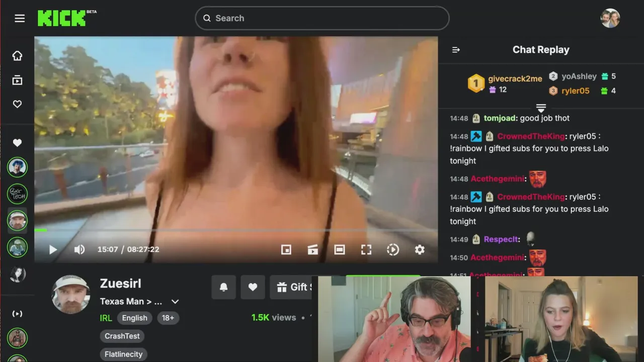Collapse the Chat Replay panel
Viewport: 644px width, 362px height.
click(456, 50)
